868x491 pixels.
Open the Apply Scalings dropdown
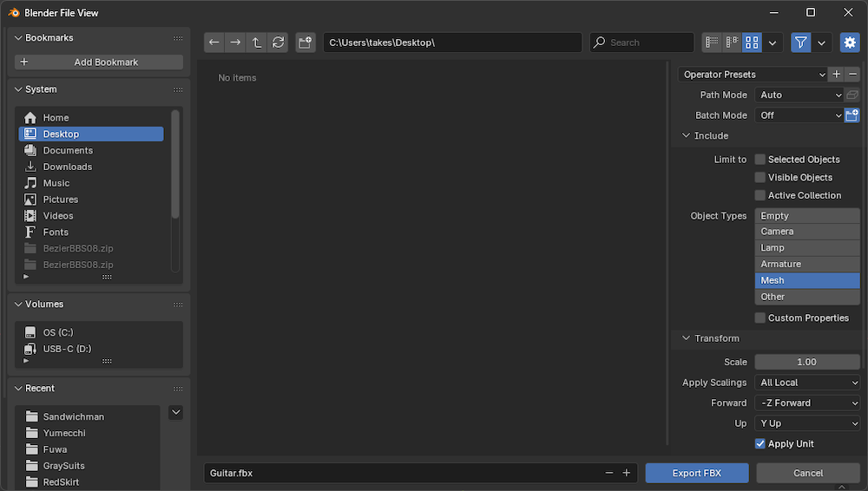pyautogui.click(x=807, y=383)
